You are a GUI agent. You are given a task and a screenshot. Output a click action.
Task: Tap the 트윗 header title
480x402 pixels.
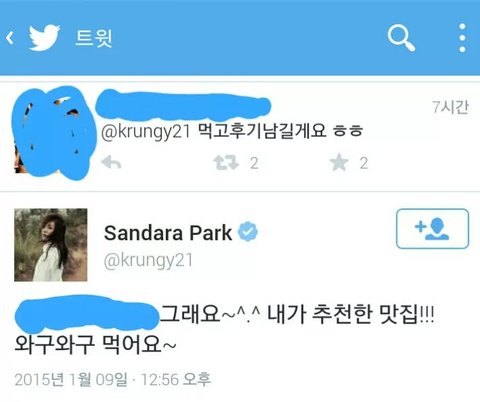pyautogui.click(x=94, y=38)
